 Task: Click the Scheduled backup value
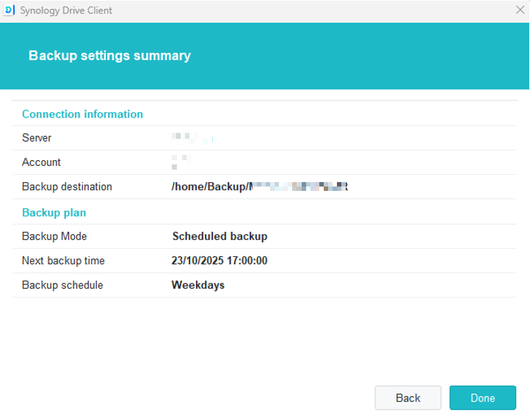click(x=219, y=236)
